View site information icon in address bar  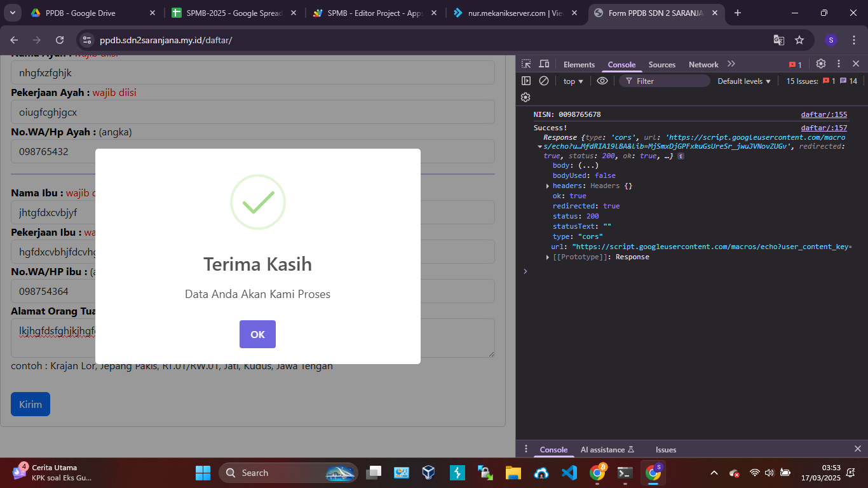pyautogui.click(x=88, y=40)
